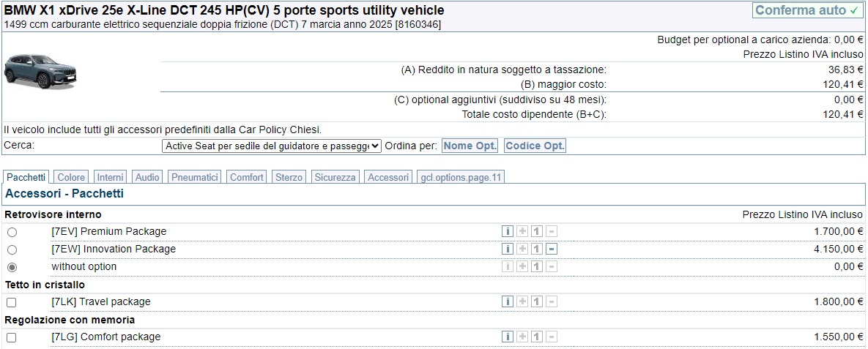Go to the Sicurezza tab
This screenshot has width=868, height=349.
coord(335,177)
